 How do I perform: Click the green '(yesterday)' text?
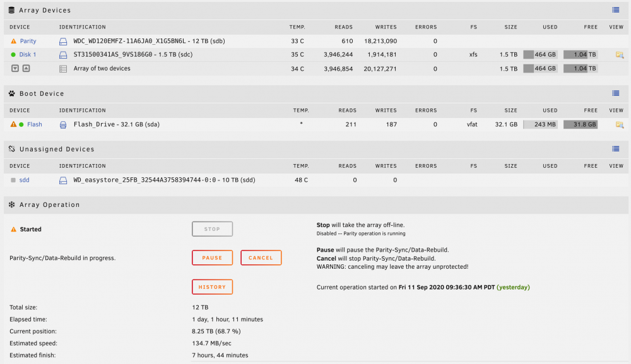[513, 287]
